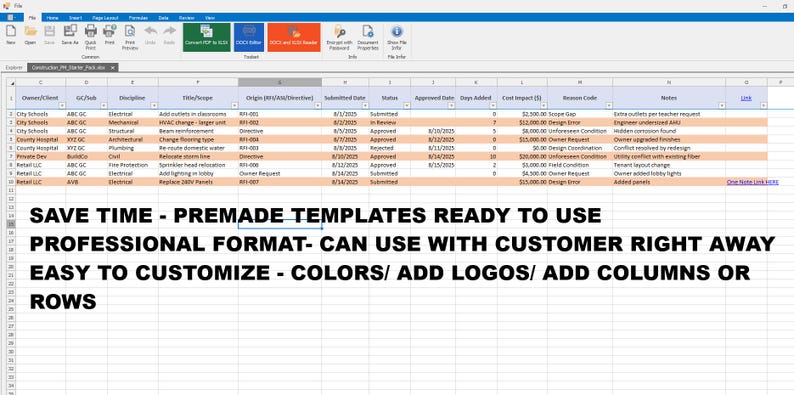This screenshot has height=395, width=794.
Task: Switch to the Home ribbon tab
Action: click(x=53, y=18)
